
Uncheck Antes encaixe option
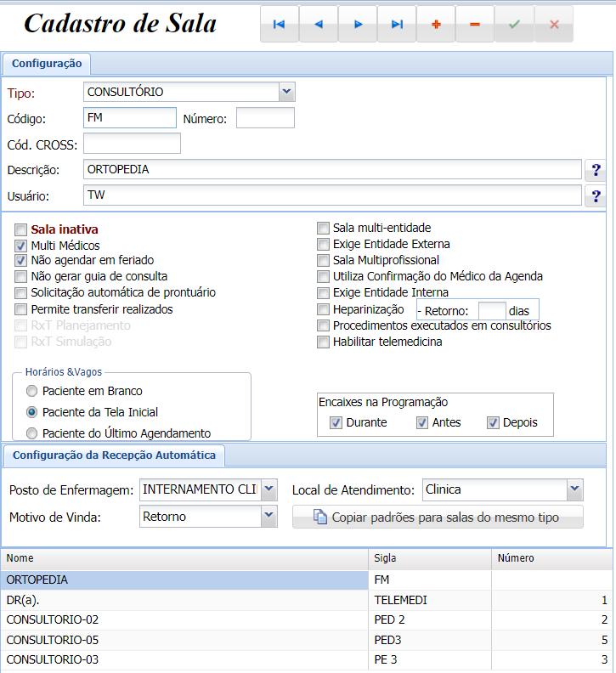click(x=422, y=423)
